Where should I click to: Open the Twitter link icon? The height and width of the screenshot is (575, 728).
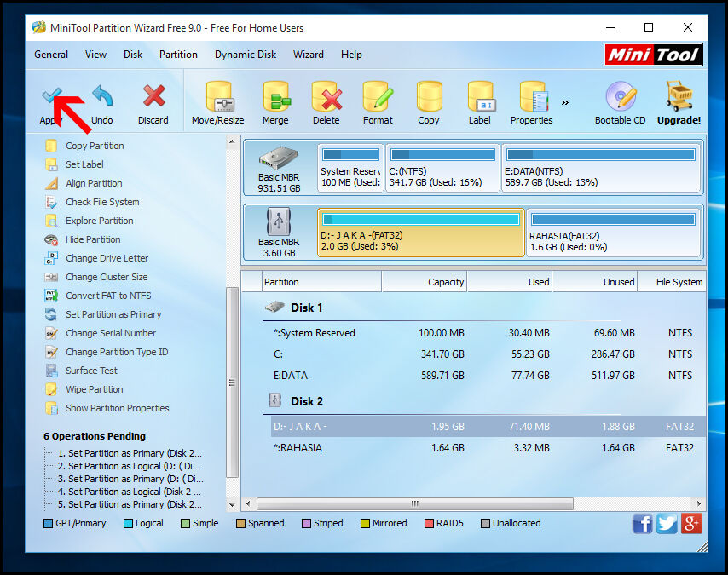(x=667, y=524)
